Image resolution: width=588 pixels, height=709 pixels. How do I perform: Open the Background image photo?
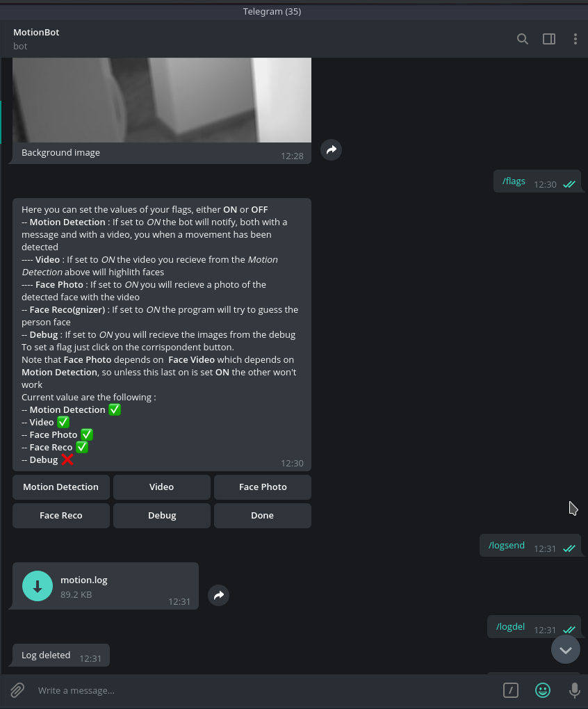[162, 100]
